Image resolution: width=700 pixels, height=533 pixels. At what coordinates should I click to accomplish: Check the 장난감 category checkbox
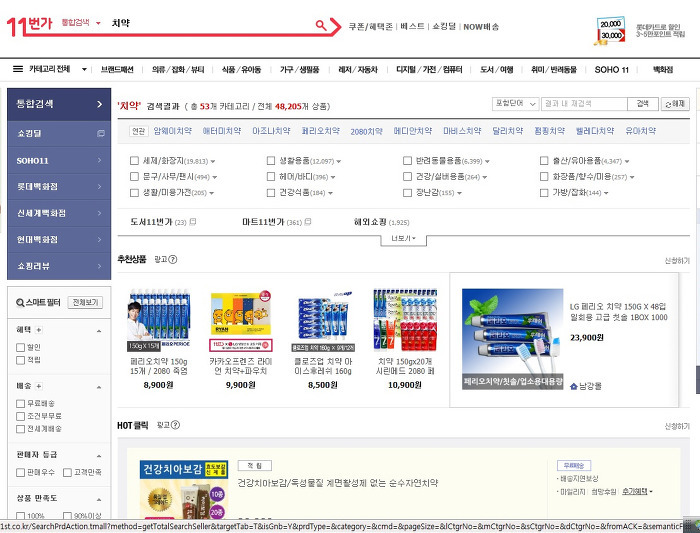pyautogui.click(x=407, y=193)
